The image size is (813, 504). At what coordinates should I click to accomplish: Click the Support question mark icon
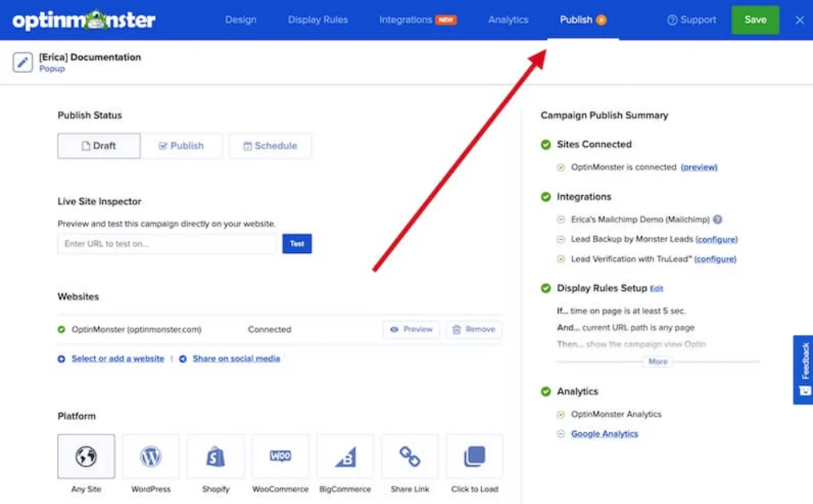pyautogui.click(x=672, y=20)
